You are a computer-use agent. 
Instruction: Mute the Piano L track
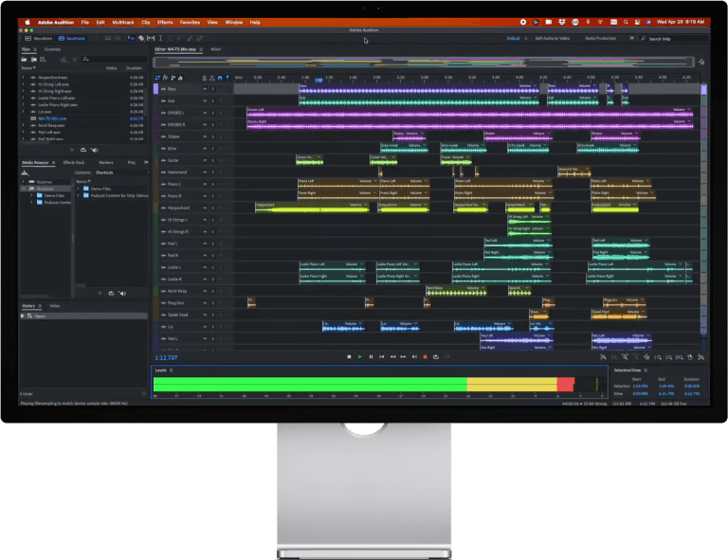pyautogui.click(x=205, y=184)
